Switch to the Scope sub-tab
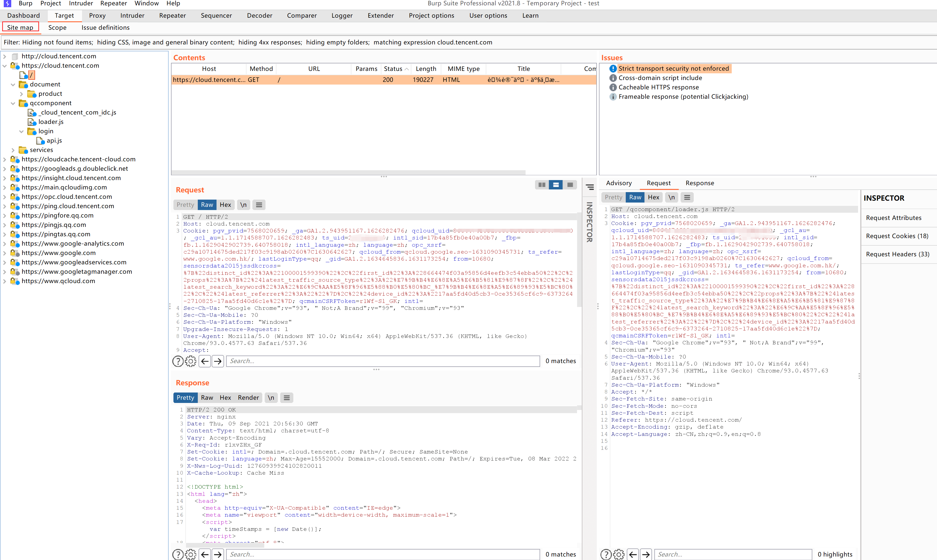The height and width of the screenshot is (560, 937). click(x=57, y=28)
